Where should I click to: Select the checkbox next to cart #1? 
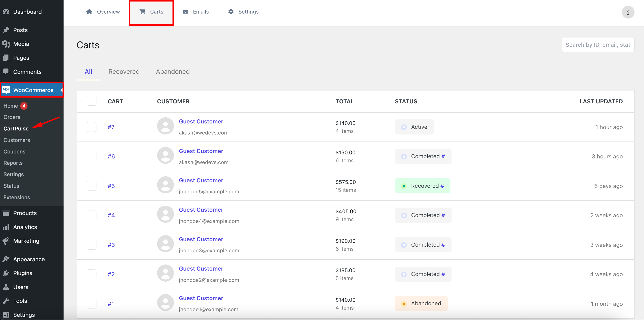91,304
